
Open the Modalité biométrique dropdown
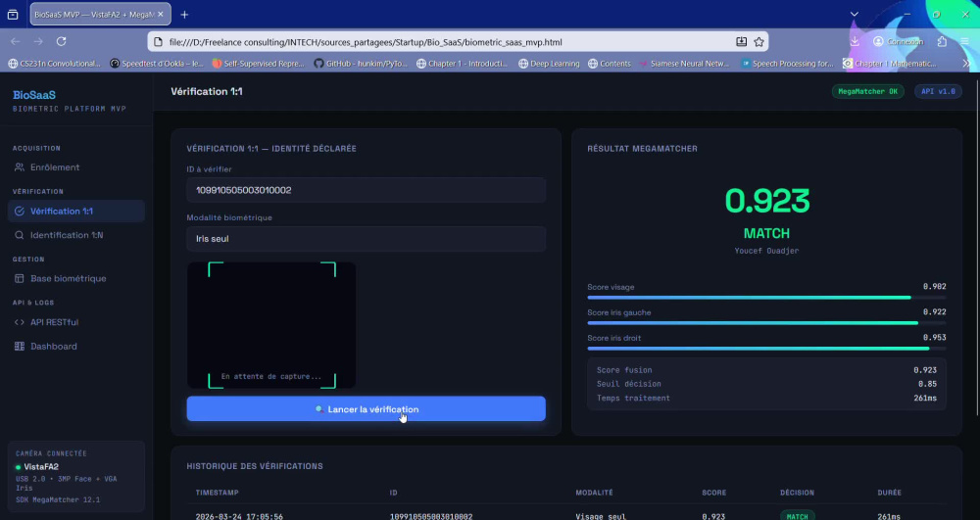point(366,239)
